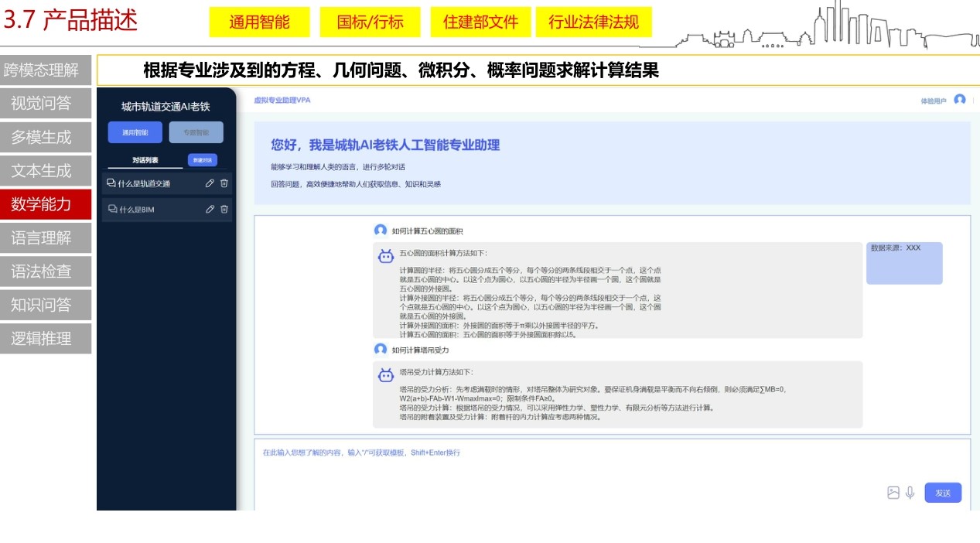Click the 3.7 产品描述 slide title

coord(70,20)
